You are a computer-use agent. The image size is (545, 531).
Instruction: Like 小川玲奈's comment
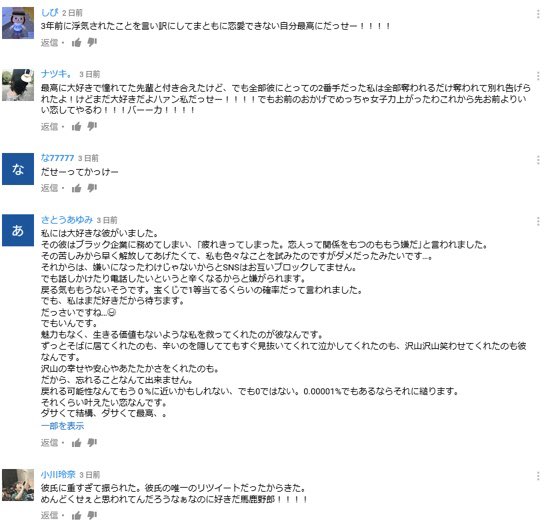pyautogui.click(x=76, y=515)
